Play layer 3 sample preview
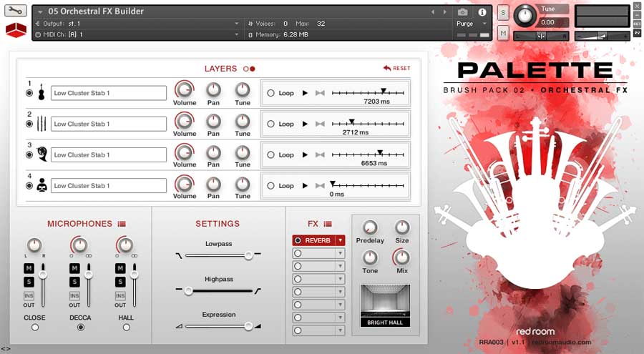644x354 pixels. (x=305, y=154)
